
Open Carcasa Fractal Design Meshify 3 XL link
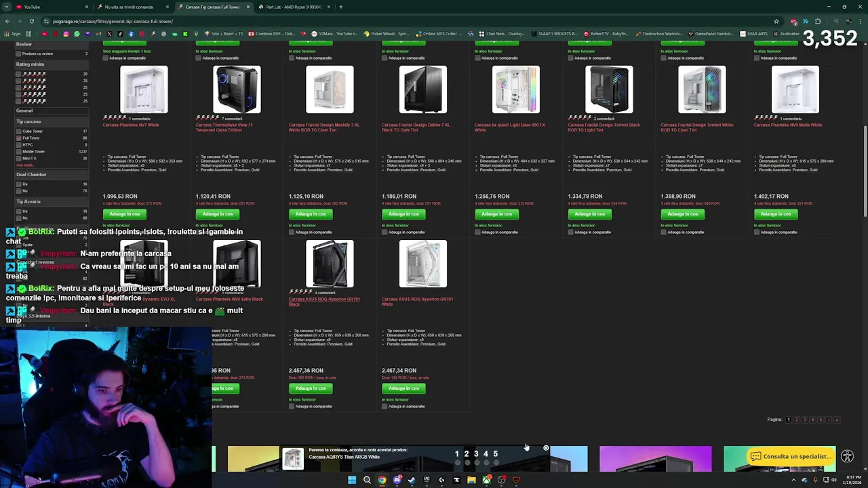(324, 127)
